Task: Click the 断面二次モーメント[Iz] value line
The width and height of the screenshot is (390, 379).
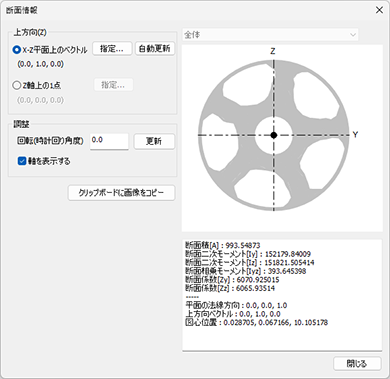Action: pos(250,263)
